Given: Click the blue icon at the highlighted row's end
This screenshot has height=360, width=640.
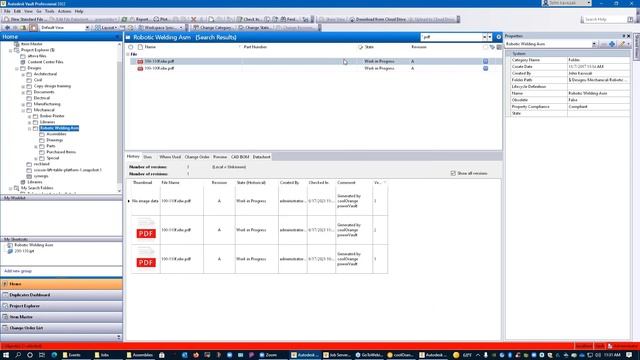Looking at the screenshot, I should pyautogui.click(x=485, y=61).
